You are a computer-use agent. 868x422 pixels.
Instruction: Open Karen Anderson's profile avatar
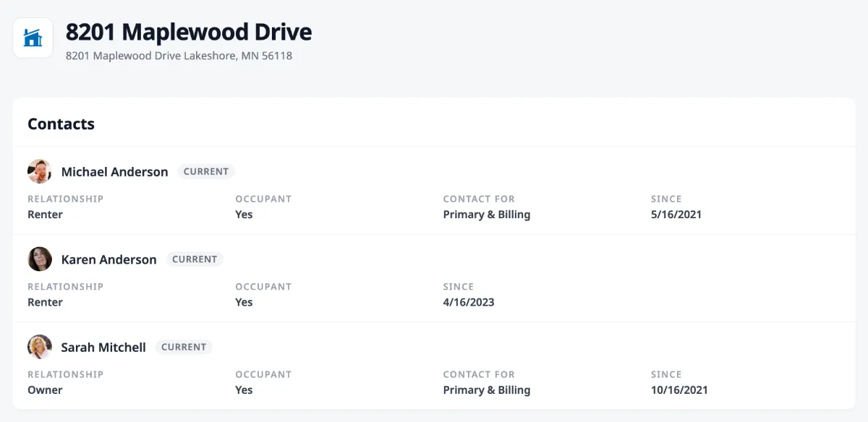[40, 259]
